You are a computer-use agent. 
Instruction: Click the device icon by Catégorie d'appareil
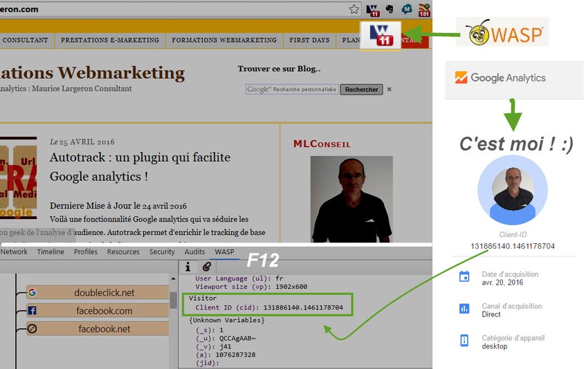coord(464,340)
